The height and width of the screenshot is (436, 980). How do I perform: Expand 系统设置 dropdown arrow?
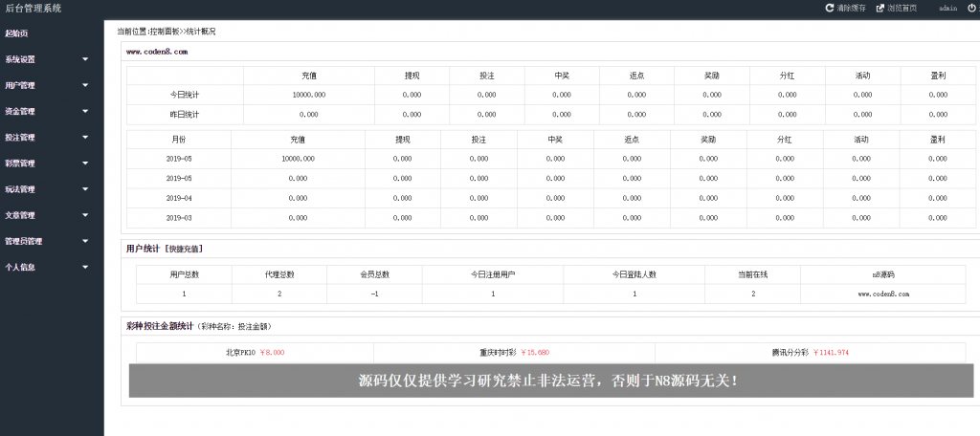point(85,59)
